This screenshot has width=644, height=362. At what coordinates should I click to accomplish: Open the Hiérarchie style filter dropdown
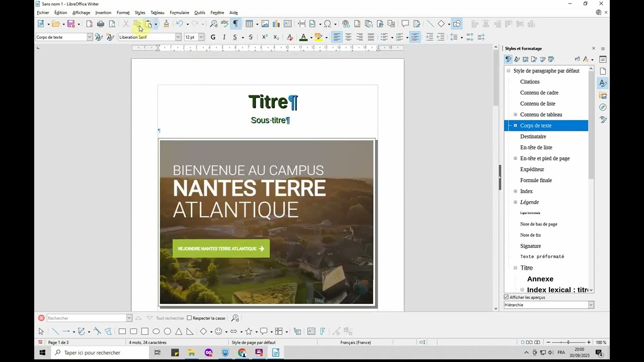[591, 305]
